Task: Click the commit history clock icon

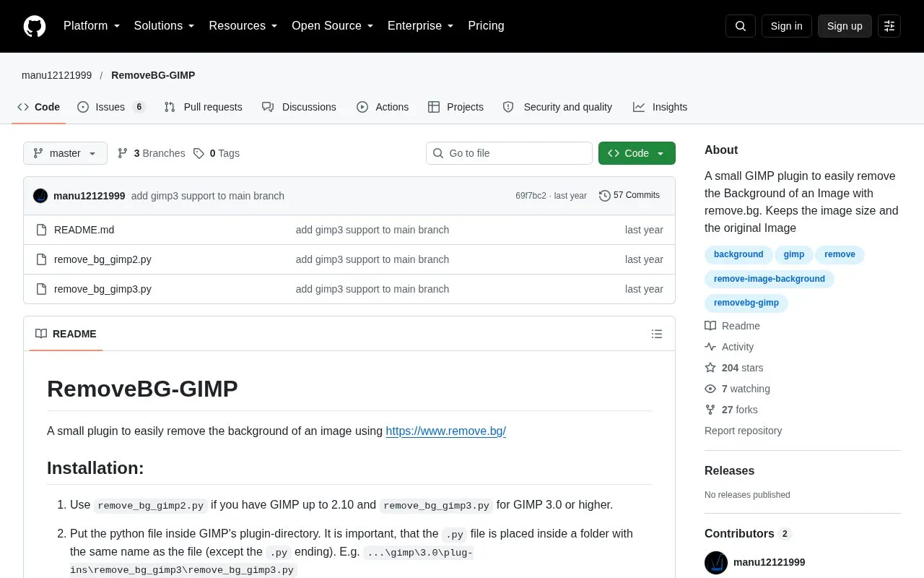Action: coord(605,196)
